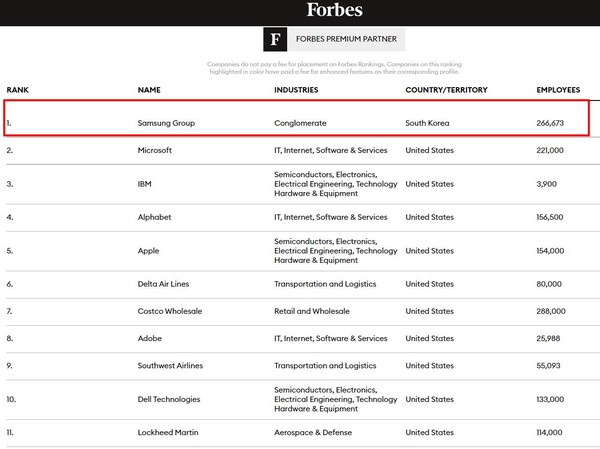The image size is (600, 449).
Task: Click Southwest's Transportation and Logistics cell
Action: tap(325, 366)
